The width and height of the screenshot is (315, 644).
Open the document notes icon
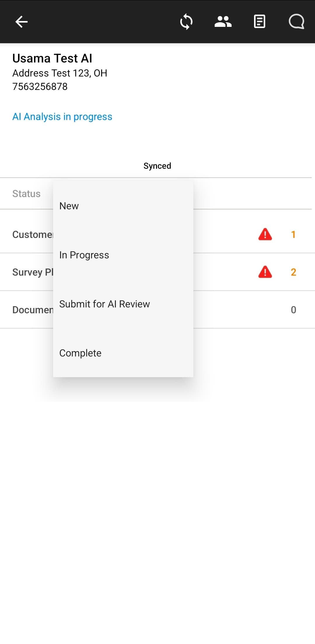(x=260, y=22)
